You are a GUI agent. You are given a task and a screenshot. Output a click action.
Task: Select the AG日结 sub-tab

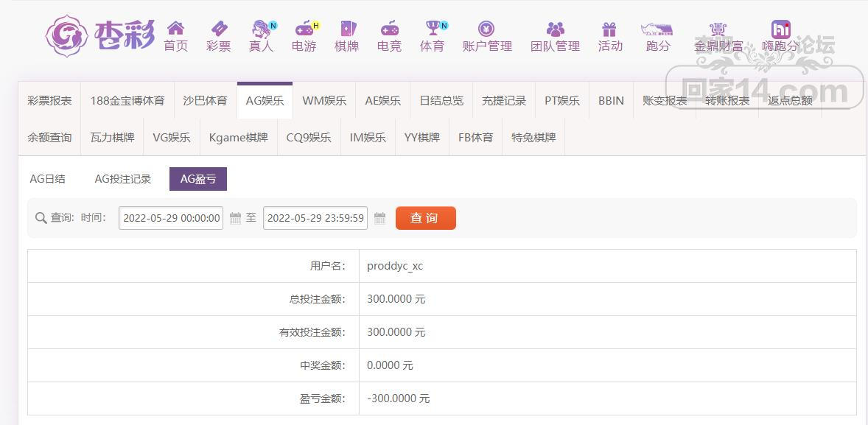(48, 179)
